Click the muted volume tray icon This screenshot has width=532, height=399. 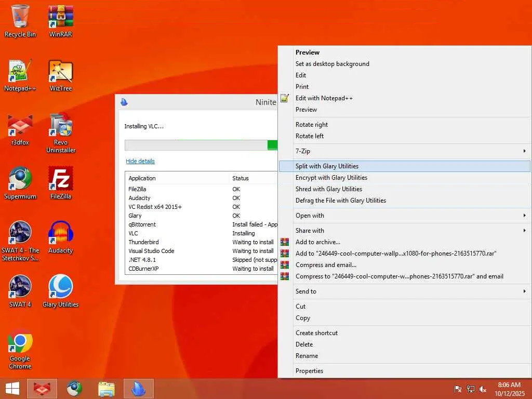click(x=483, y=389)
